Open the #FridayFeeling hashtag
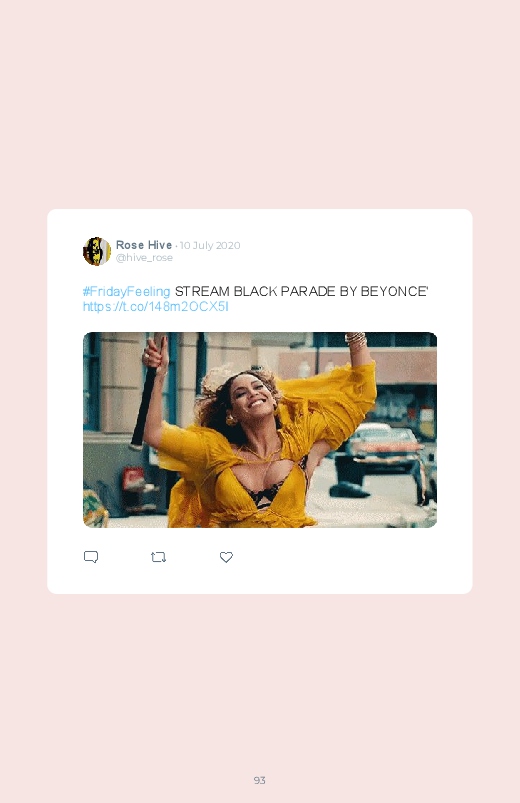Screen dimensions: 520x803 pos(126,291)
